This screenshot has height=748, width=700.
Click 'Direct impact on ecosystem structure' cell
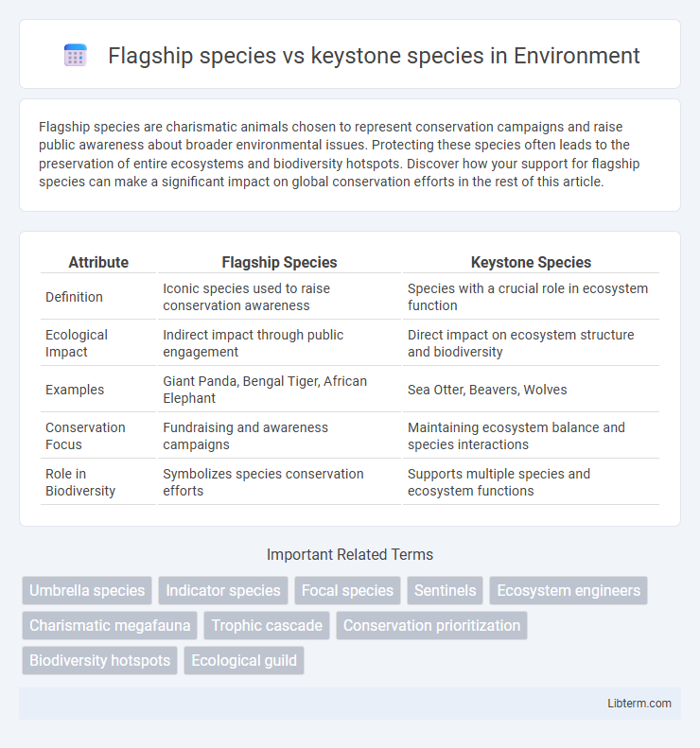coord(531,343)
